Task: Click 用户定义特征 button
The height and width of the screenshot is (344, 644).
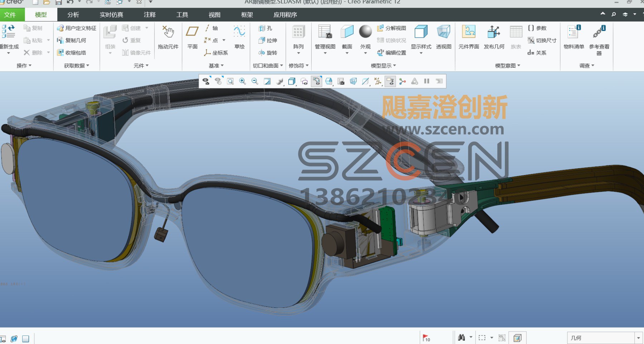Action: coord(77,28)
